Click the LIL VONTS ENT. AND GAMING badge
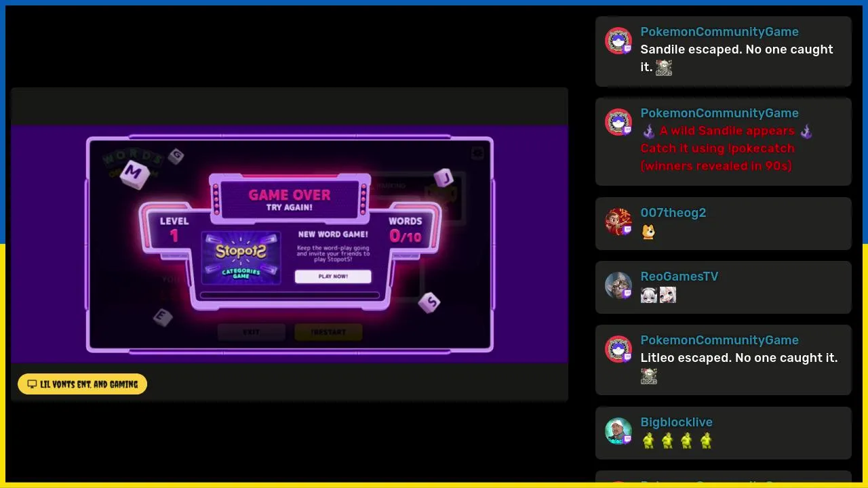This screenshot has height=488, width=868. coord(83,384)
